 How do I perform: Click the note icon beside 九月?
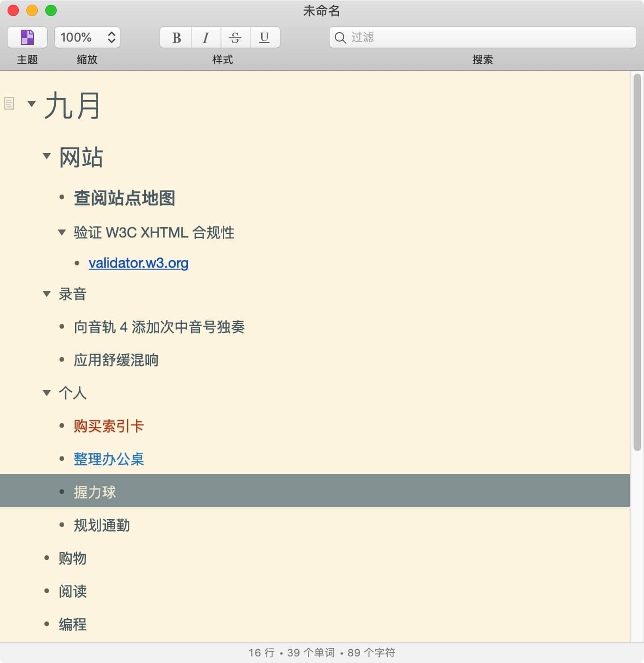point(9,103)
